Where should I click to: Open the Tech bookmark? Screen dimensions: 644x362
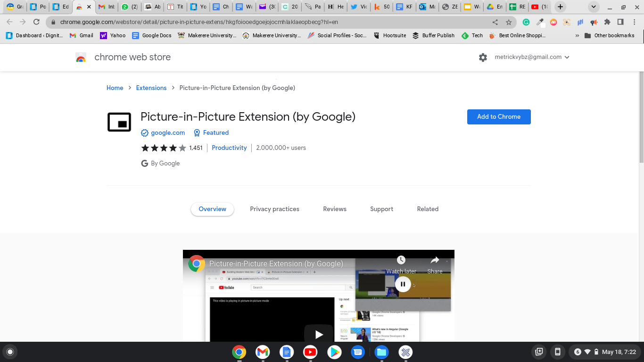(472, 35)
